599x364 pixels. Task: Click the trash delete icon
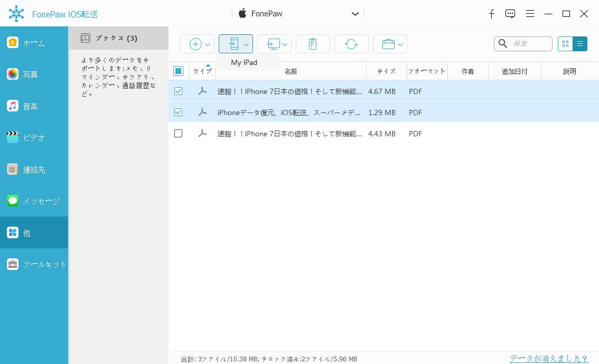point(313,44)
